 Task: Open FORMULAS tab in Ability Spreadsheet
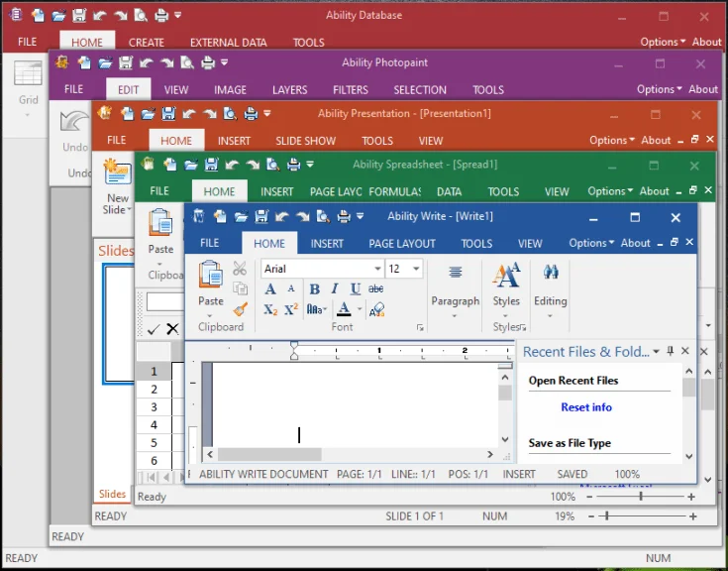click(x=394, y=192)
